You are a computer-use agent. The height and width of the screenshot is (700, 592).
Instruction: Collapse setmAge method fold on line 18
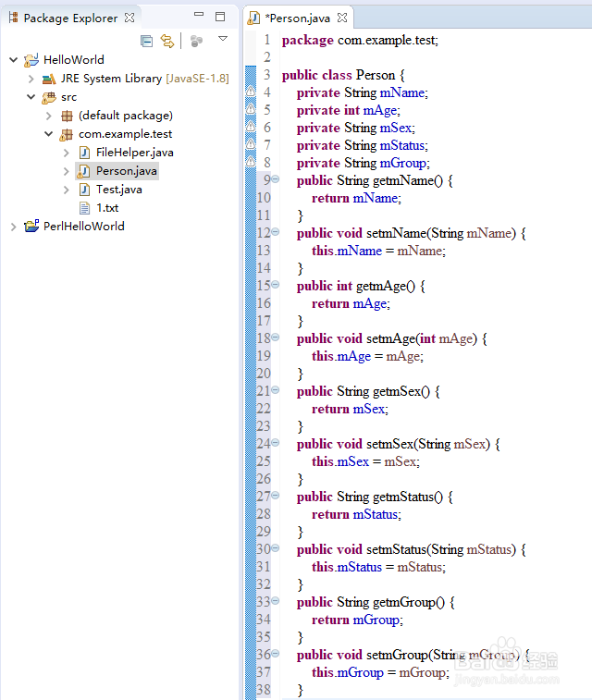point(276,337)
